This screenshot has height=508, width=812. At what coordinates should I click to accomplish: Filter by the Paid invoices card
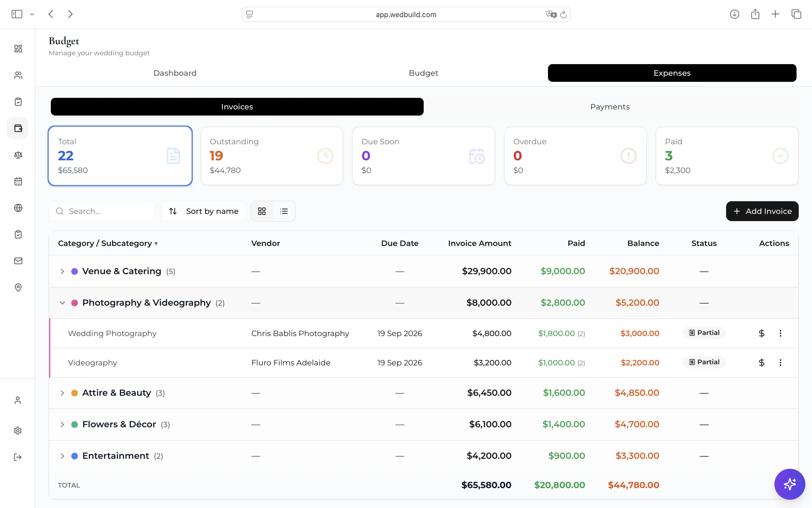(x=727, y=156)
